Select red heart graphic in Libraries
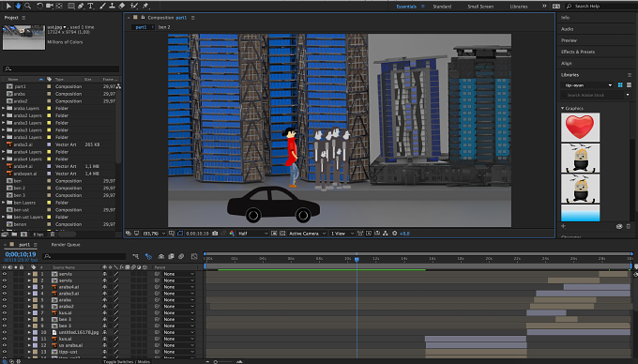Viewport: 638px width, 364px height. (x=580, y=128)
